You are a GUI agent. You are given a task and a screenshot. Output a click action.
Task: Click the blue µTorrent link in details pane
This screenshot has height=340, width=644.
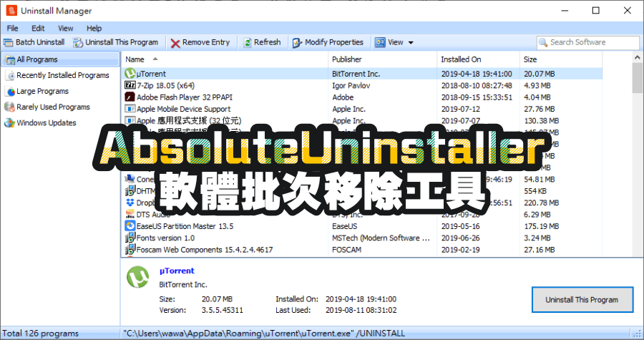(x=177, y=271)
